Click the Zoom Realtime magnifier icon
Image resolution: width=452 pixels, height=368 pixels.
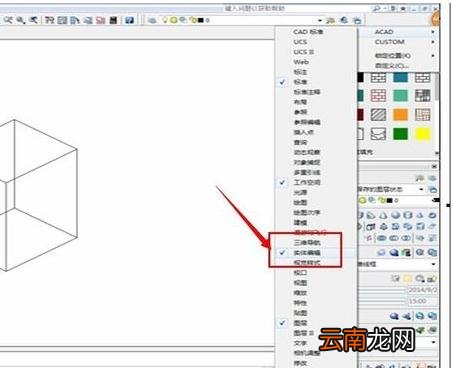(x=8, y=20)
